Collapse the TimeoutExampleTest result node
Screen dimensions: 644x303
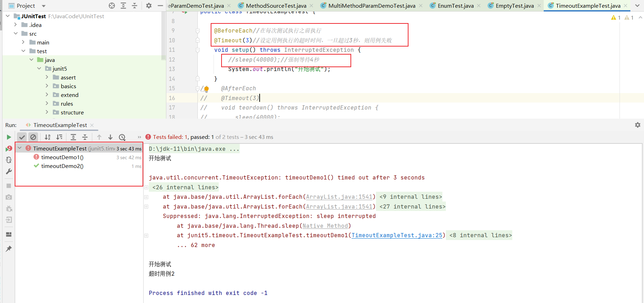pyautogui.click(x=20, y=148)
